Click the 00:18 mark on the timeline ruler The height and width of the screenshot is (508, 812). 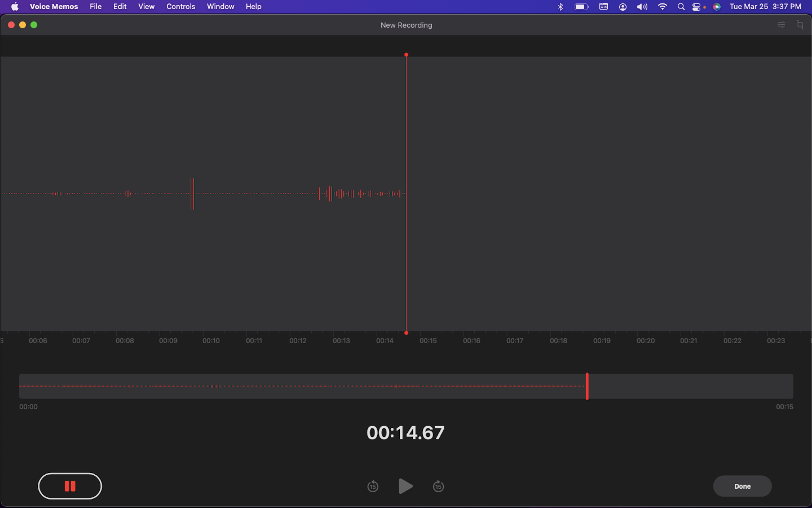tap(558, 341)
